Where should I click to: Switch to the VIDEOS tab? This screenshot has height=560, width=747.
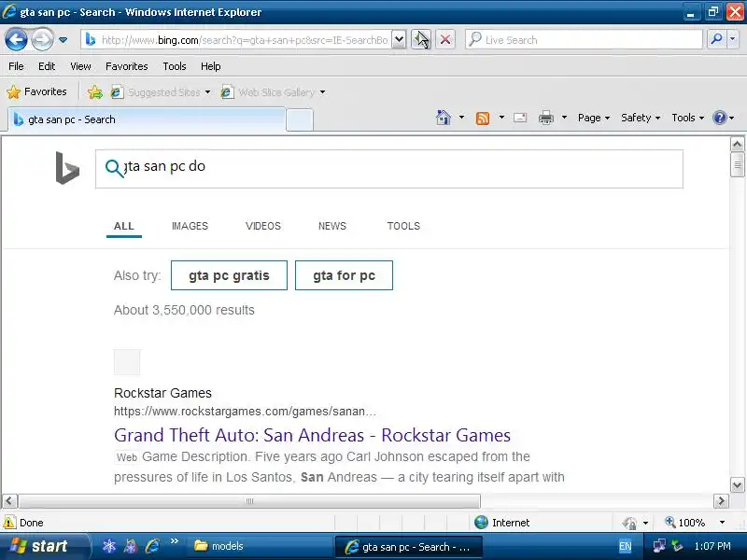click(x=263, y=226)
